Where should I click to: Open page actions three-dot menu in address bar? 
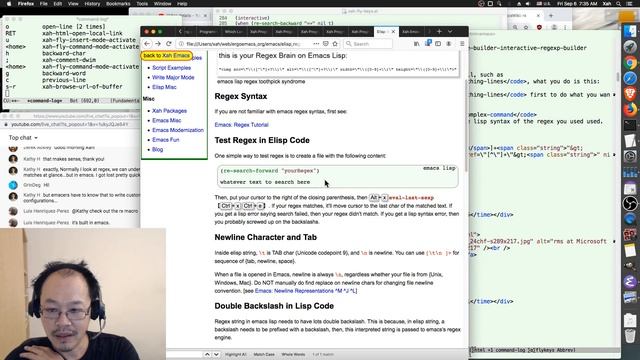[x=316, y=44]
